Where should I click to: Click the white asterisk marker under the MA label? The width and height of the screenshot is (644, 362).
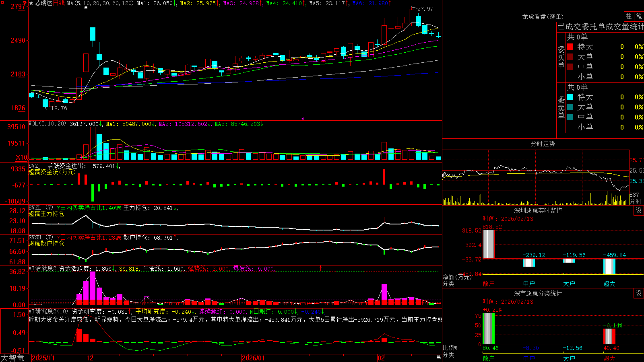[86, 8]
